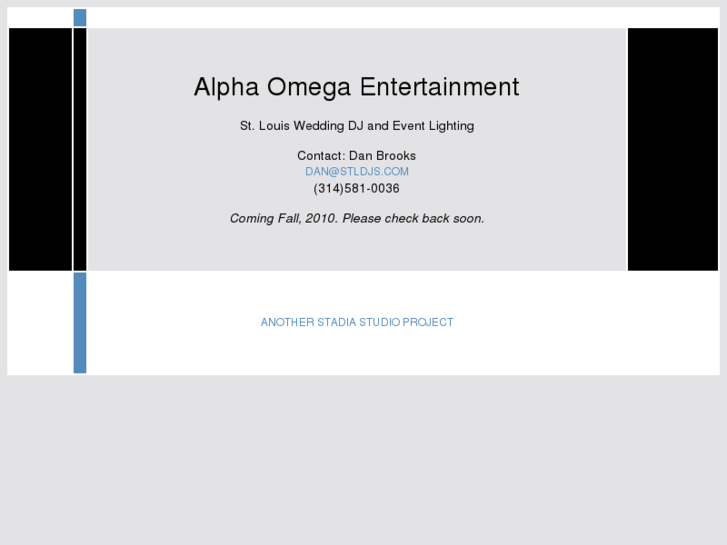
Task: Click the Contact: Dan Brooks text
Action: tap(357, 156)
